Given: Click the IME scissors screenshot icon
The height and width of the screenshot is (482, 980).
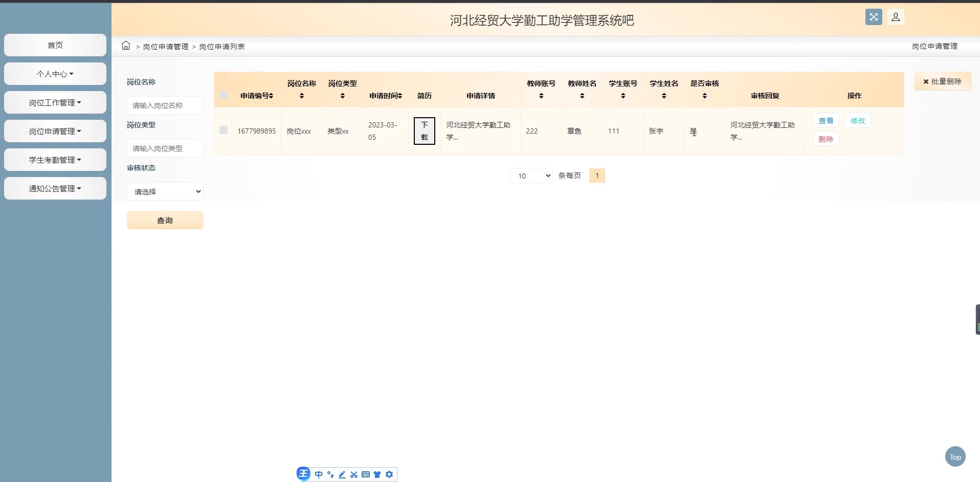Looking at the screenshot, I should coord(354,474).
